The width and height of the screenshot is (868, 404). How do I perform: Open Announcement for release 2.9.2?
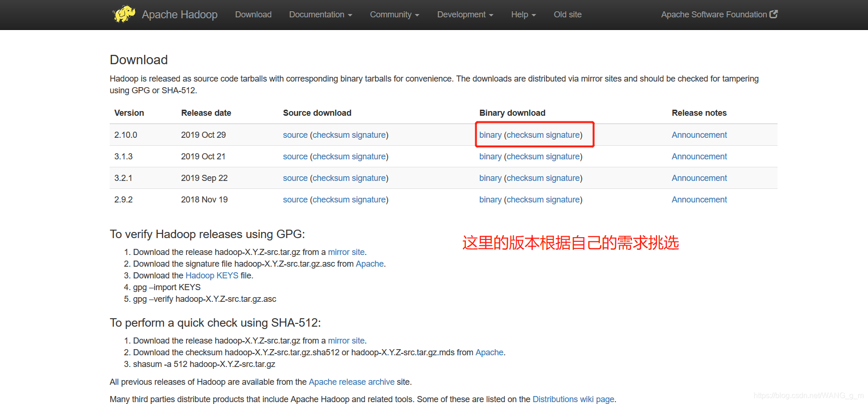point(699,200)
